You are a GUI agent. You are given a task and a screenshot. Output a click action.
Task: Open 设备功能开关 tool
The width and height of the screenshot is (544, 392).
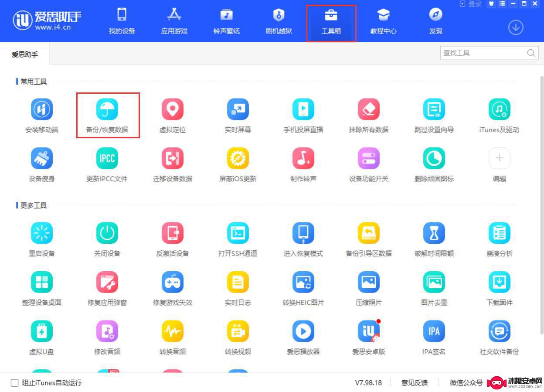(369, 158)
